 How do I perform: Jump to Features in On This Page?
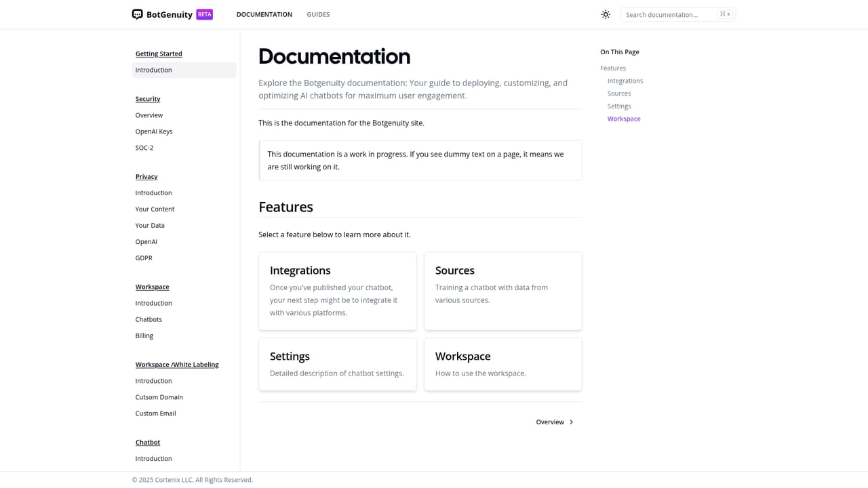tap(613, 68)
